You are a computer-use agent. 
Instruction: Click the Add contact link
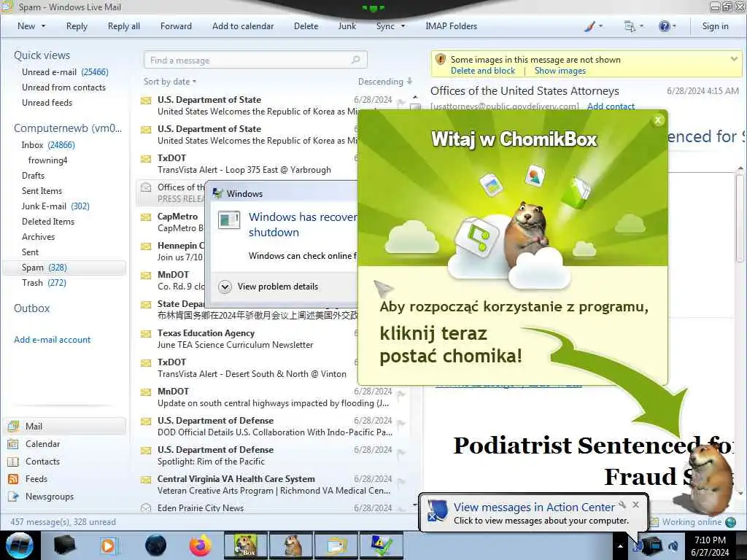coord(611,106)
